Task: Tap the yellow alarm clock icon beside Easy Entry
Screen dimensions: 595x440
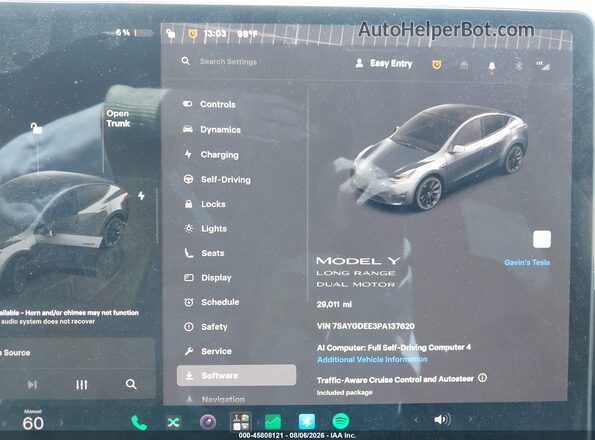Action: [x=437, y=64]
